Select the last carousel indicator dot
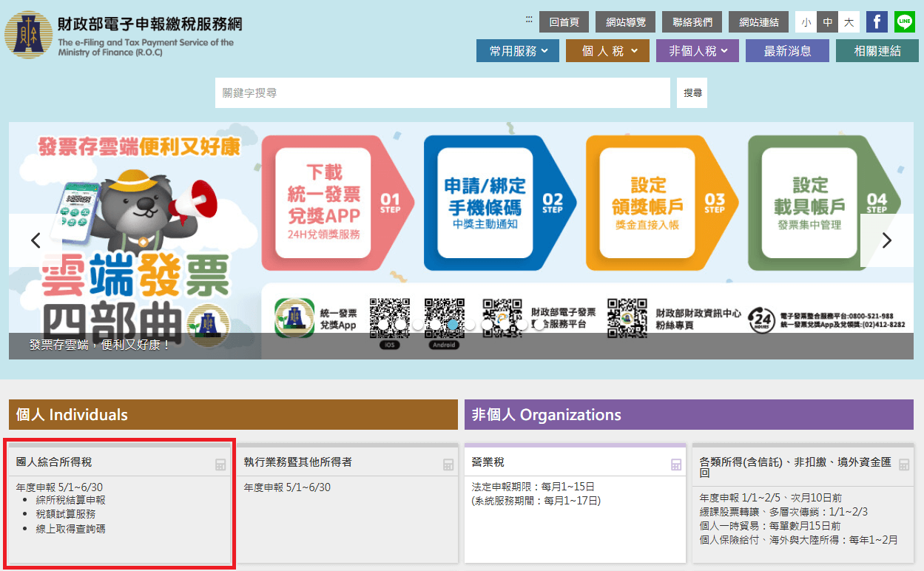 pyautogui.click(x=538, y=324)
